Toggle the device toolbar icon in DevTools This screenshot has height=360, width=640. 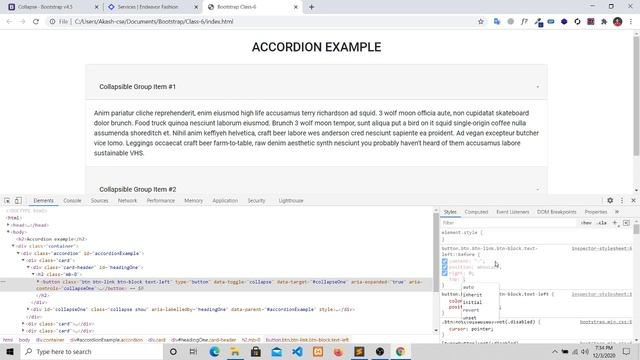point(18,200)
